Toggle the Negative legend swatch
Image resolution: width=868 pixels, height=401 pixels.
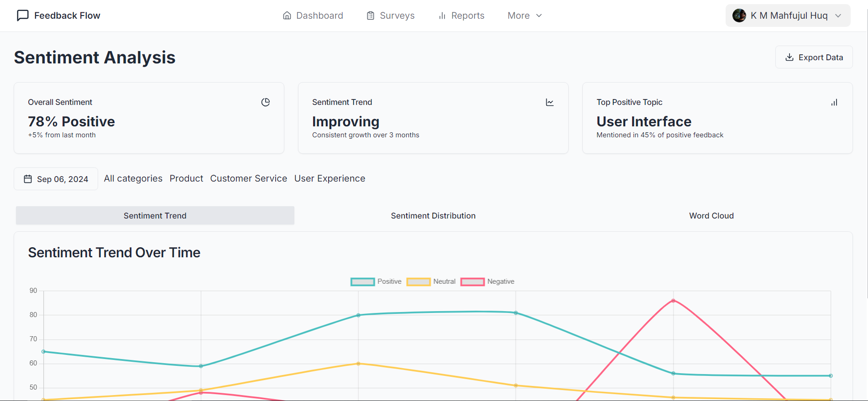(x=473, y=282)
